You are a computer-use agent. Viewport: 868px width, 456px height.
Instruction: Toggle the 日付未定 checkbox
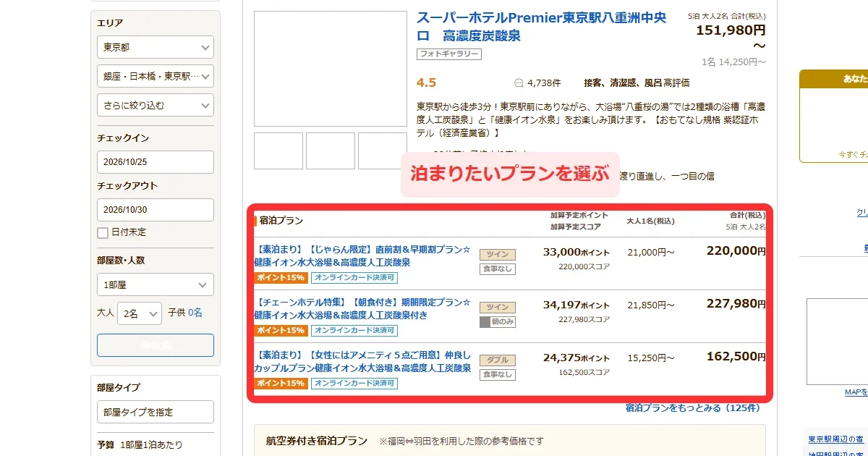pyautogui.click(x=103, y=232)
